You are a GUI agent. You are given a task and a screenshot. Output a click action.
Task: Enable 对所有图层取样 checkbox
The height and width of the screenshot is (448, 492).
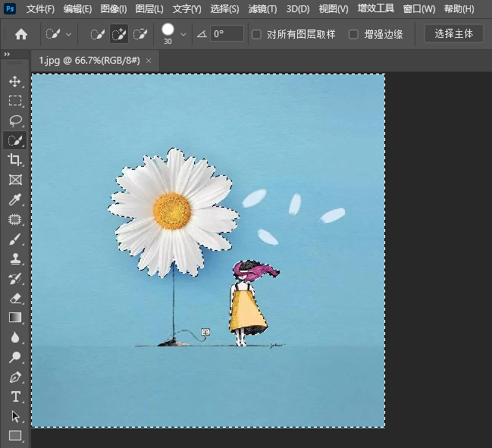[x=256, y=34]
